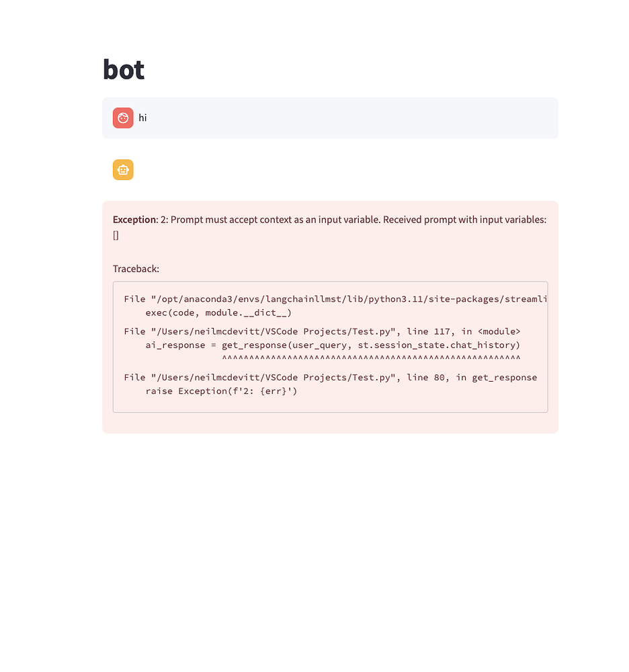629x672 pixels.
Task: Click the streamlit site-packages file path line
Action: pyautogui.click(x=335, y=299)
